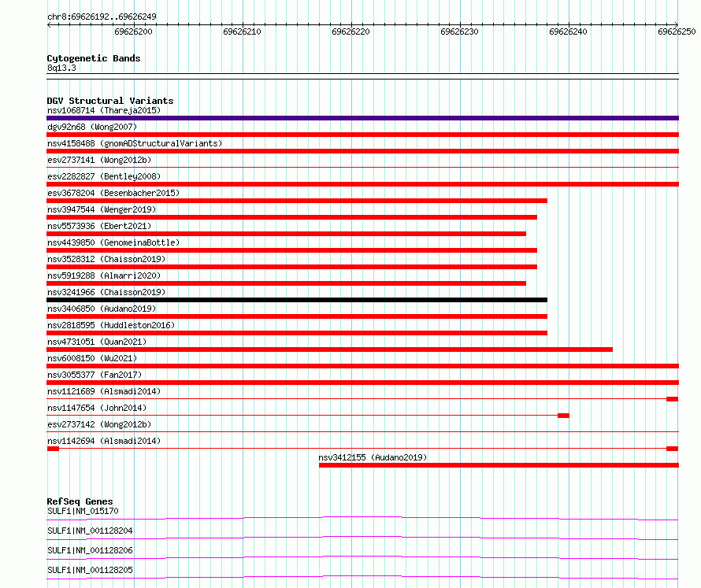Open the nsv5573936 (Ebert2021) variant label
Viewport: 701px width, 588px height.
point(99,226)
